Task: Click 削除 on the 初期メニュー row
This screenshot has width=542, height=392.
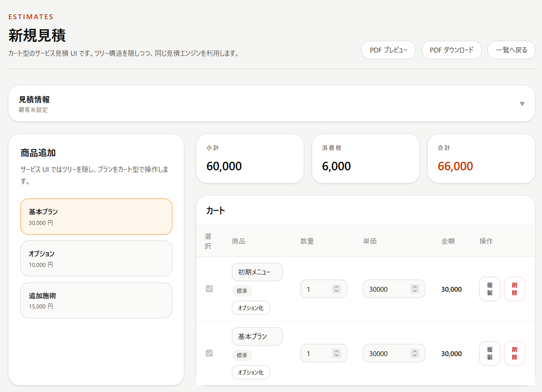Action: click(514, 289)
